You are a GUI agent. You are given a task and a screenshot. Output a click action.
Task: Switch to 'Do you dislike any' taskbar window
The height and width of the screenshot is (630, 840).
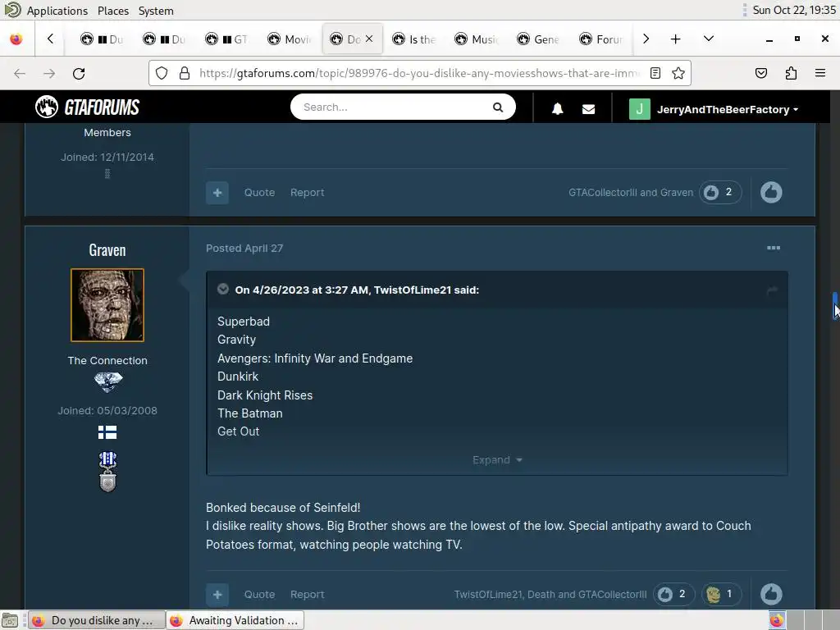[x=97, y=620]
